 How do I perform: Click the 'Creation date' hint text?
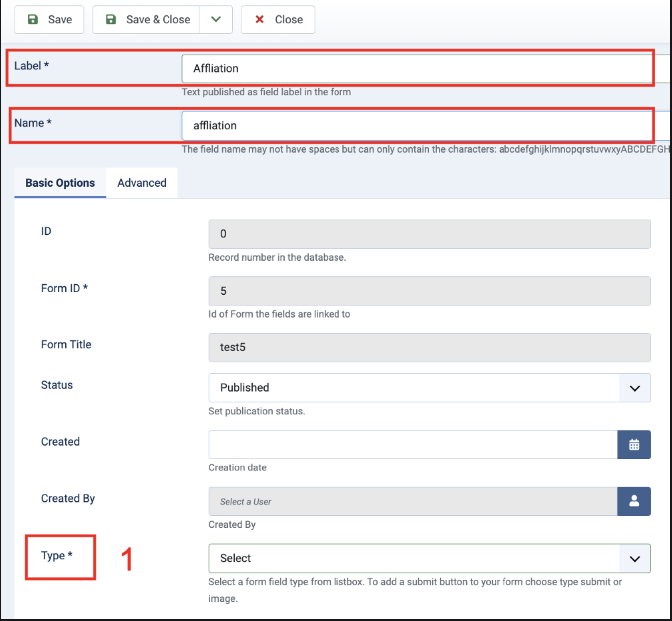[237, 467]
